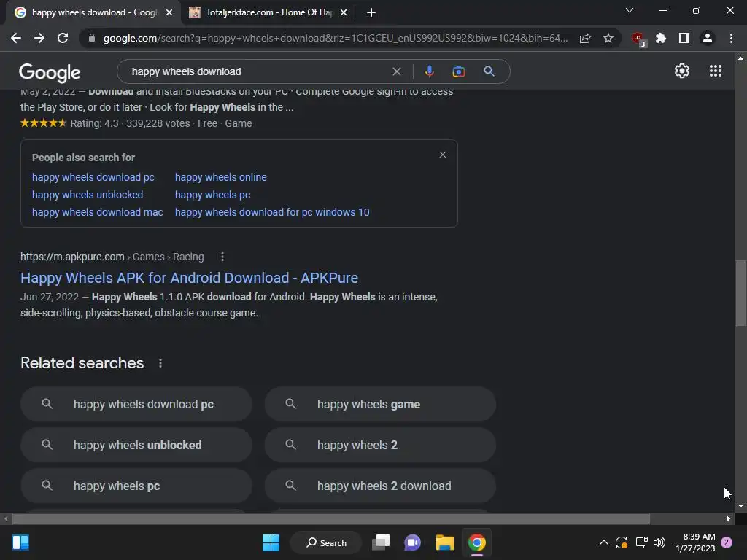Screen dimensions: 747x560
Task: Click the horizontal scrollbar thumb
Action: [x=331, y=519]
